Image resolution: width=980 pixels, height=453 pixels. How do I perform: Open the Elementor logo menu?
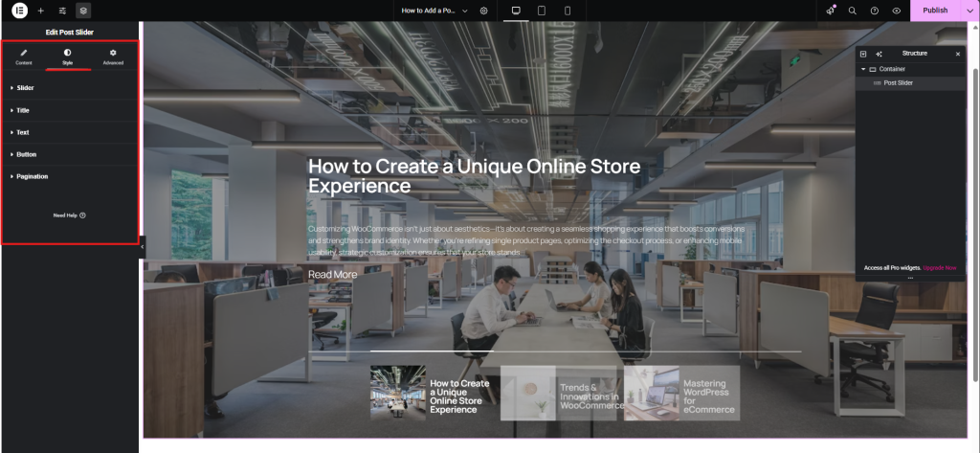(18, 11)
